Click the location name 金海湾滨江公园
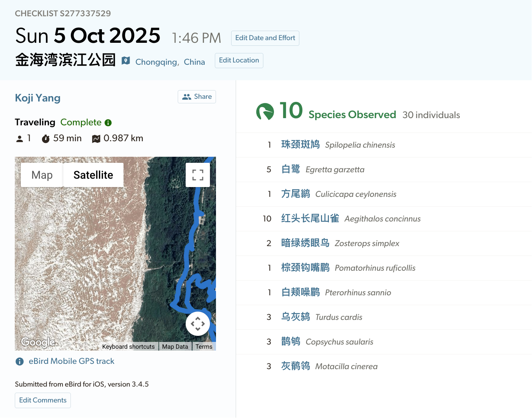Viewport: 532px width, 418px height. pyautogui.click(x=65, y=60)
